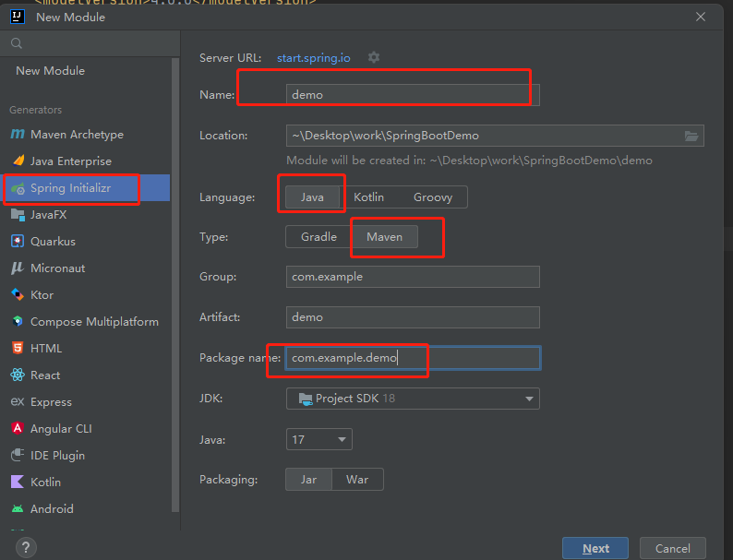
Task: Open the start.spring.io link
Action: [x=314, y=57]
